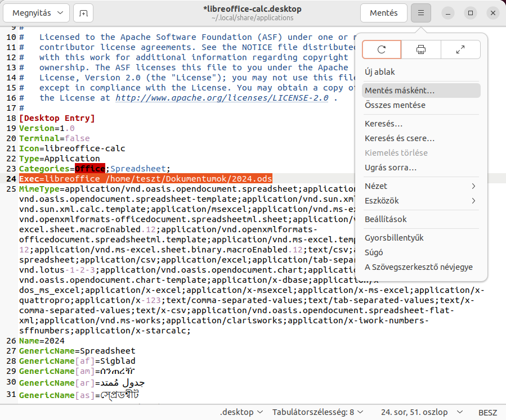This screenshot has height=420, width=506.
Task: Click the reload icon in menu
Action: tap(382, 49)
